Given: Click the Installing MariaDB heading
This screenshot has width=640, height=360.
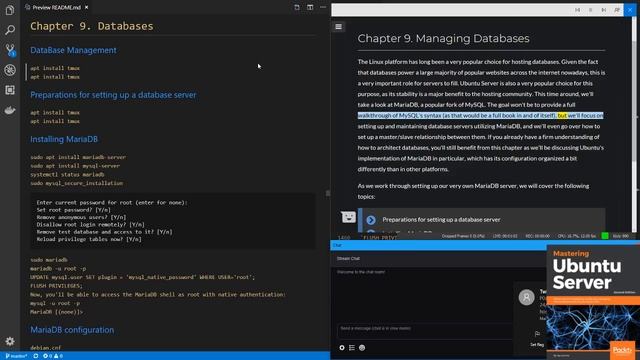Looking at the screenshot, I should 64,139.
